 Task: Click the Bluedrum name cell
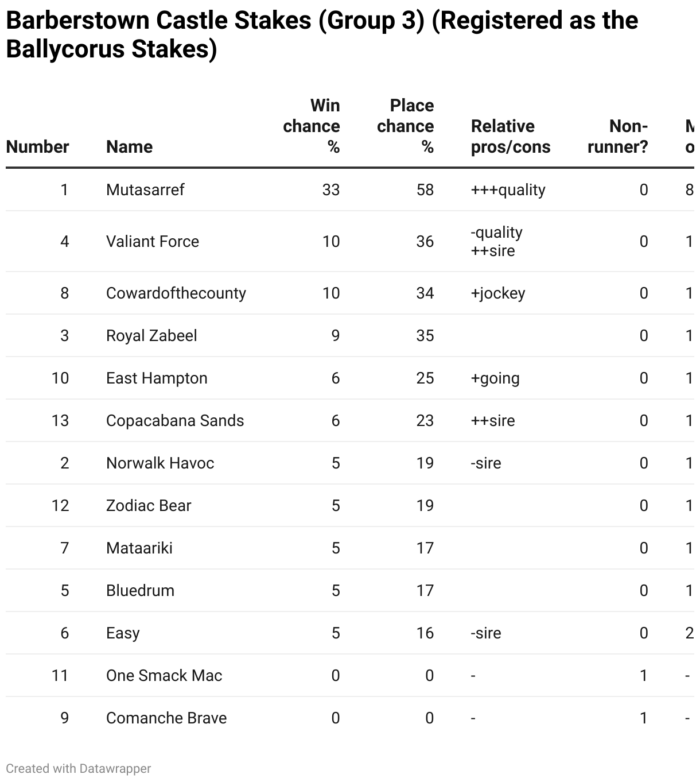click(140, 591)
